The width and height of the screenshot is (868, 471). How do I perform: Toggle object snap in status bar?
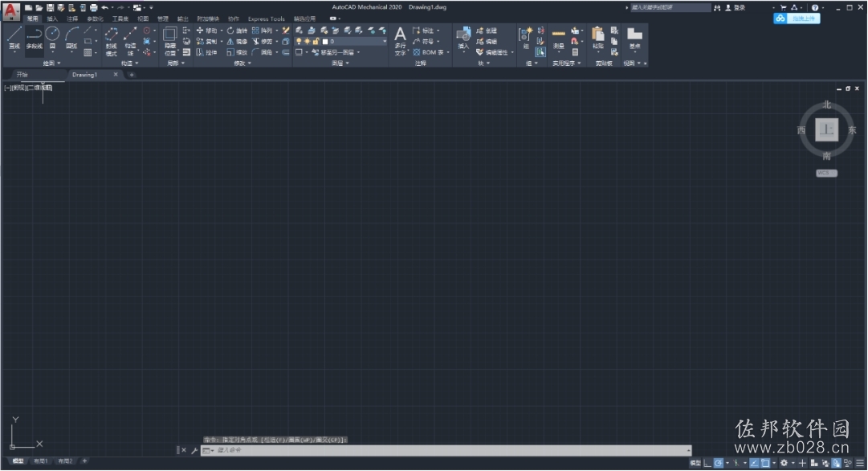point(765,463)
